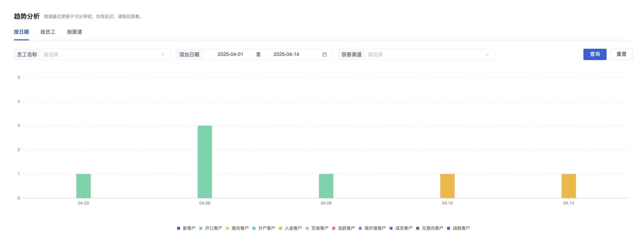Viewport: 644px width, 243px height.
Task: Toggle 意向客户 legend series
Action: pyautogui.click(x=237, y=228)
